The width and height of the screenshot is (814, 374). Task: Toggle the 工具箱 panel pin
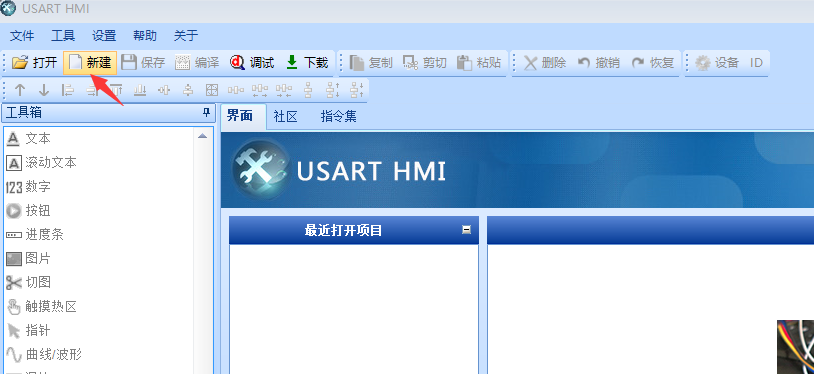tap(206, 113)
